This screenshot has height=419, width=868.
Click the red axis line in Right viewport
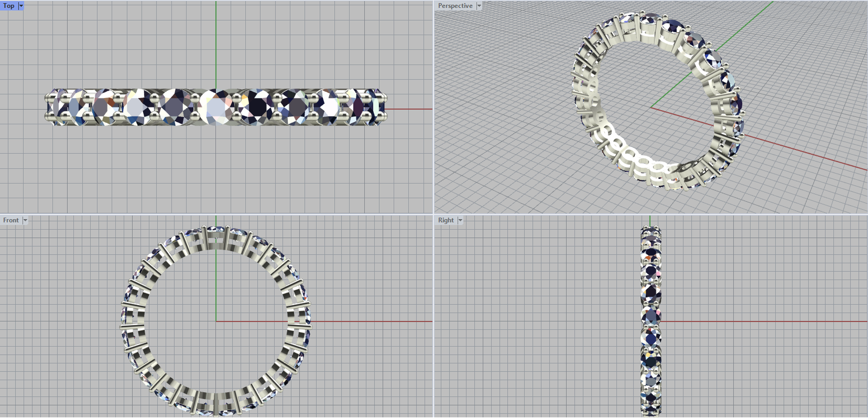click(759, 321)
